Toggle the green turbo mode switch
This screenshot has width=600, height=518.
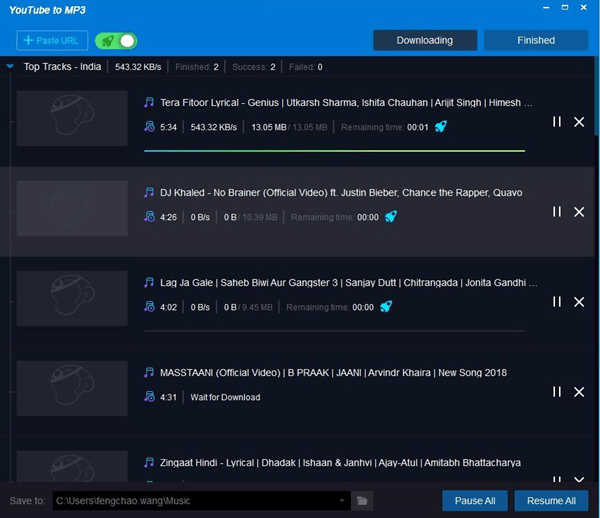[x=116, y=41]
